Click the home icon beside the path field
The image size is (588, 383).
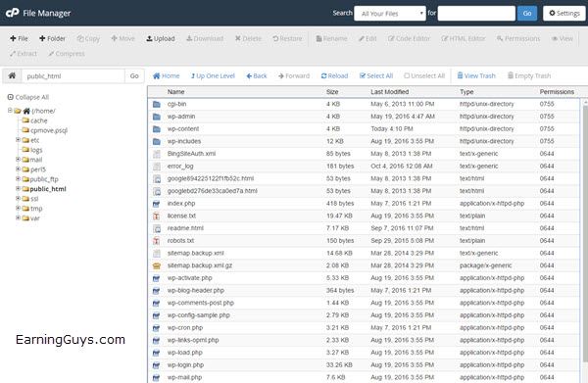coord(12,76)
